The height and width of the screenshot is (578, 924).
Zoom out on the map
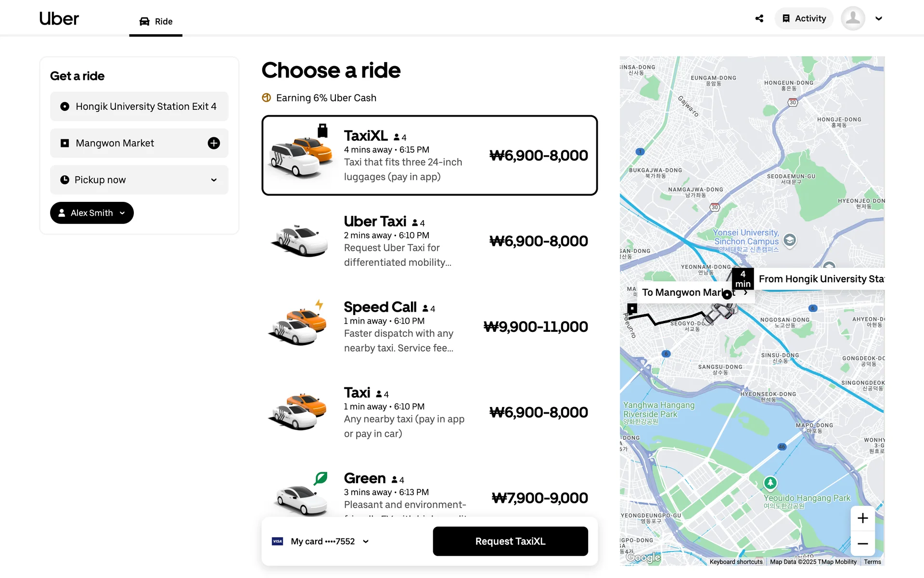click(862, 544)
